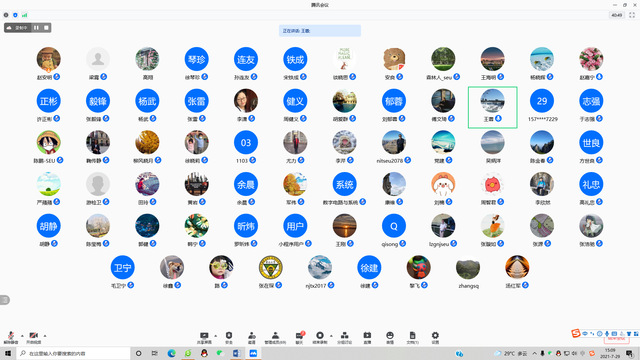Open the chat with the unread badge
640x360 pixels.
coord(300,338)
